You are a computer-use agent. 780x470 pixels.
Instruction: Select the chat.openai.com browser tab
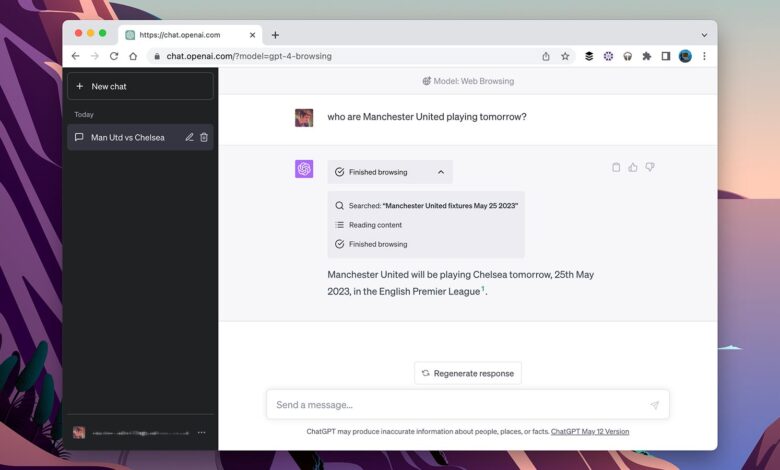[x=191, y=35]
